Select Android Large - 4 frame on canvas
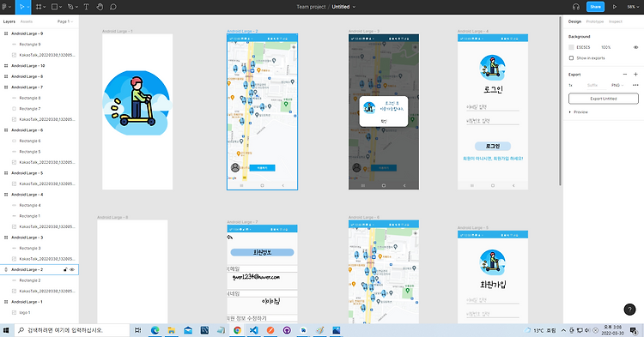The width and height of the screenshot is (644, 337). point(493,112)
